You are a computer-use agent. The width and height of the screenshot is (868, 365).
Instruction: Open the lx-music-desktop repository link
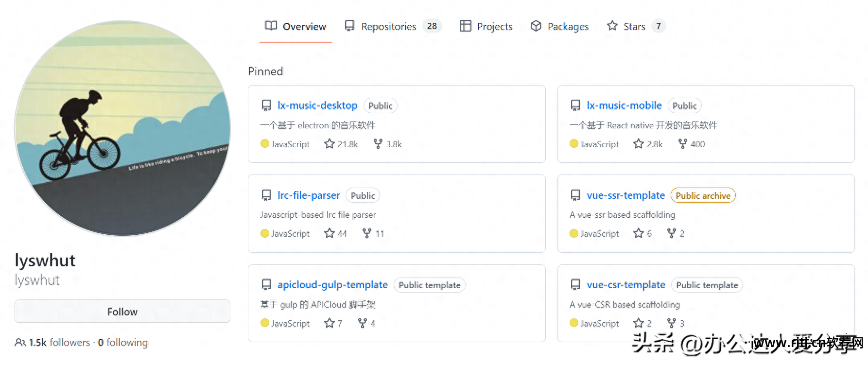point(317,105)
